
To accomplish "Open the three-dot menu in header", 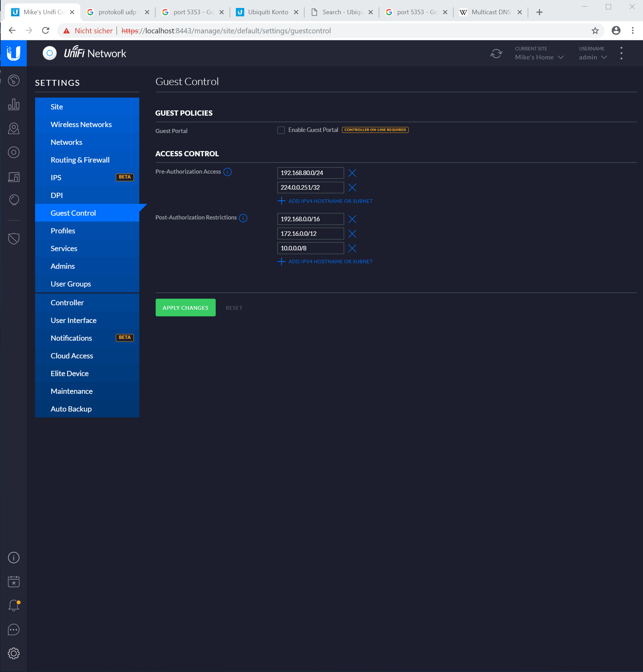I will 621,53.
